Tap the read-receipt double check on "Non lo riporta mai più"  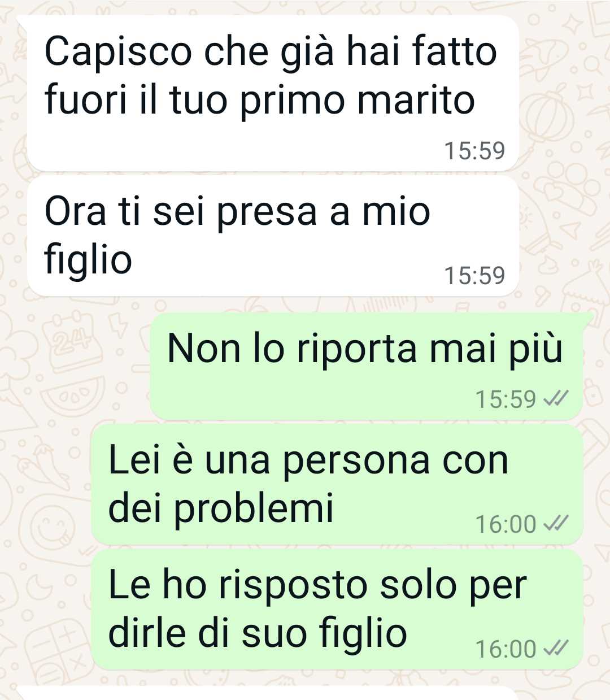(554, 399)
